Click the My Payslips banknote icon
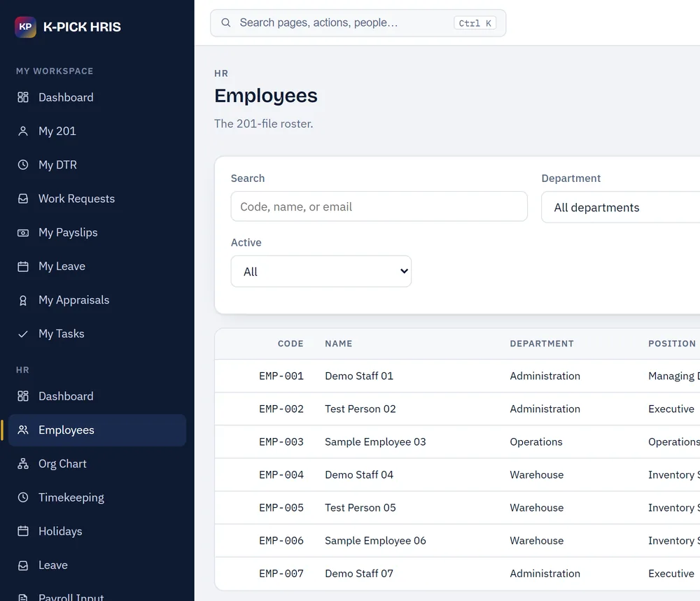 point(23,232)
